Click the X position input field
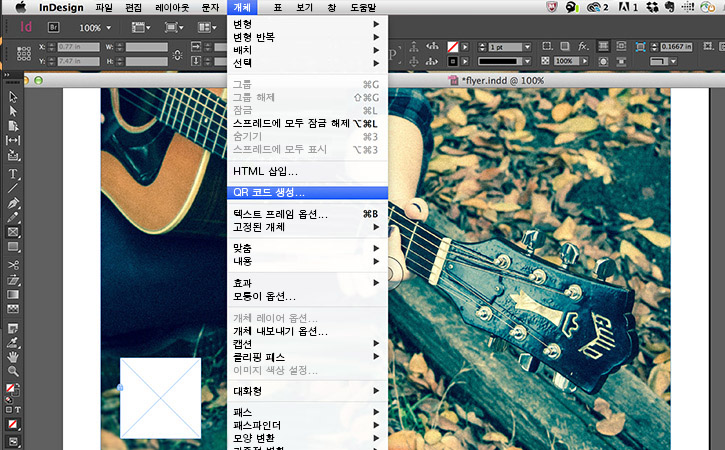 tap(78, 47)
